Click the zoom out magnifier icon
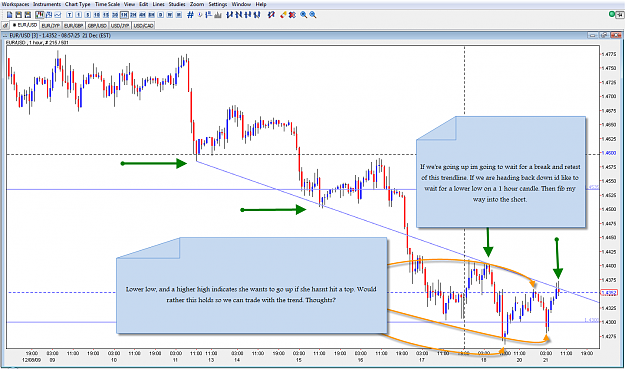The width and height of the screenshot is (625, 369). pyautogui.click(x=313, y=15)
